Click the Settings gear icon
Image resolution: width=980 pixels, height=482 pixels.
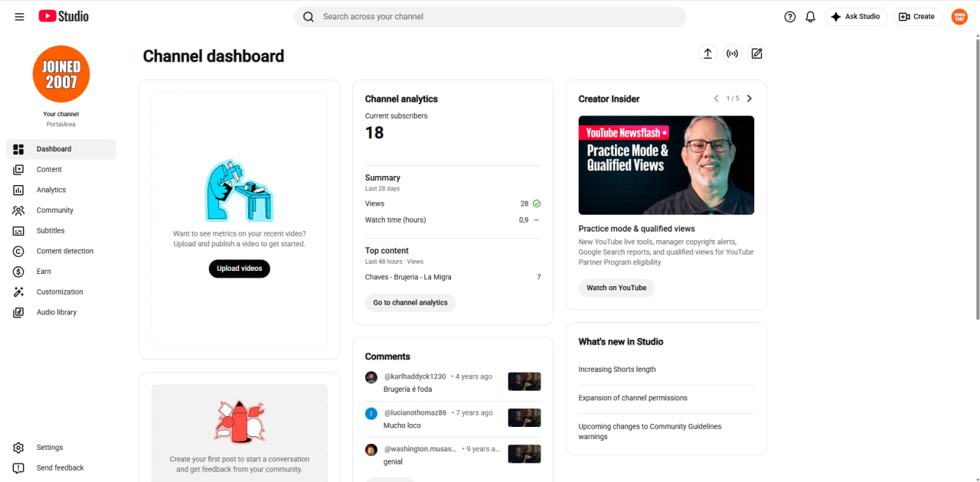(19, 448)
